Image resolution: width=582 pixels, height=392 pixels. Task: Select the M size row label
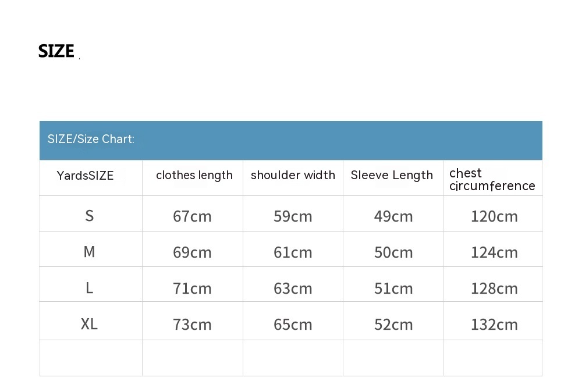(x=89, y=252)
